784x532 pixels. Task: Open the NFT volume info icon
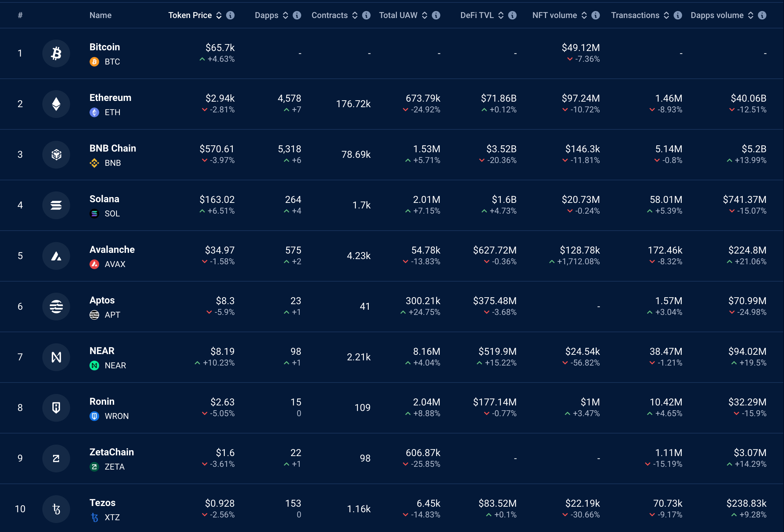(x=596, y=15)
